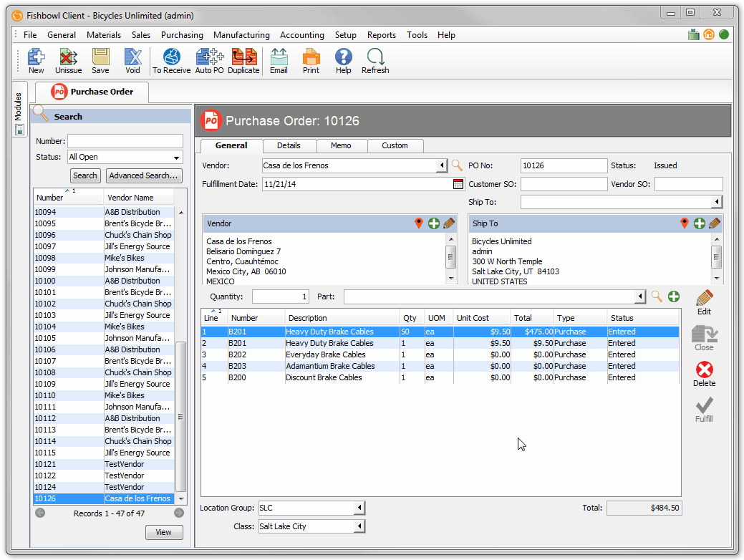Click the green plus icon in Vendor panel

(x=434, y=223)
